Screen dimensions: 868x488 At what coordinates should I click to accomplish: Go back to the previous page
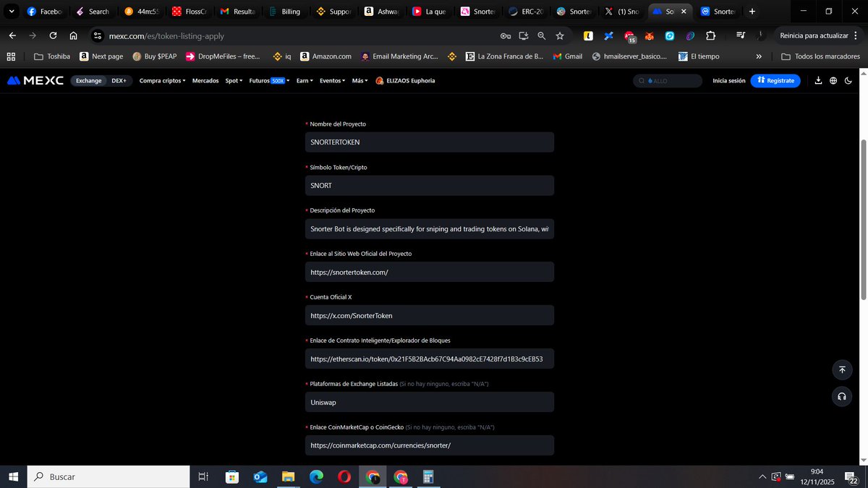coord(12,35)
